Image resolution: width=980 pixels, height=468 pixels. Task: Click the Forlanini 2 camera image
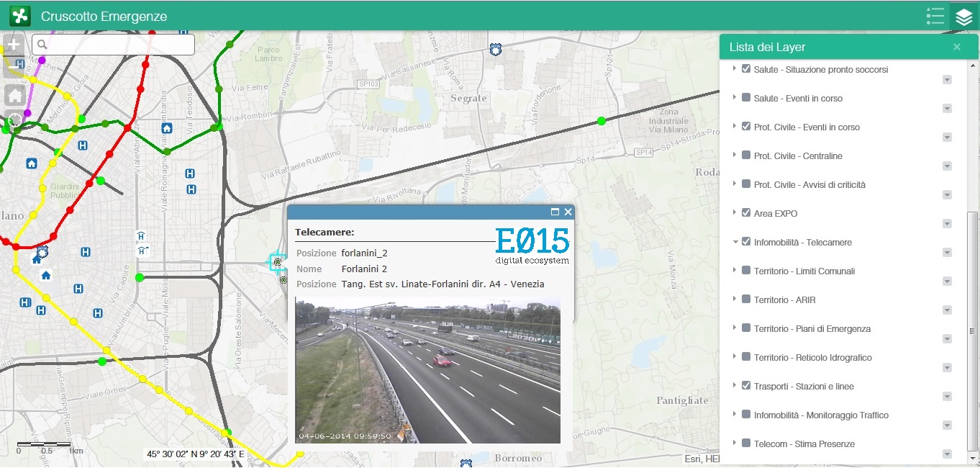(x=427, y=371)
